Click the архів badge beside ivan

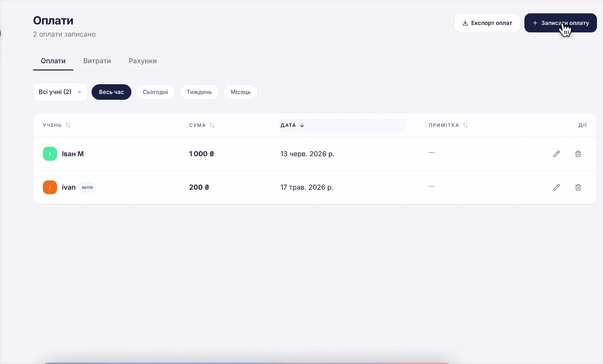click(87, 187)
